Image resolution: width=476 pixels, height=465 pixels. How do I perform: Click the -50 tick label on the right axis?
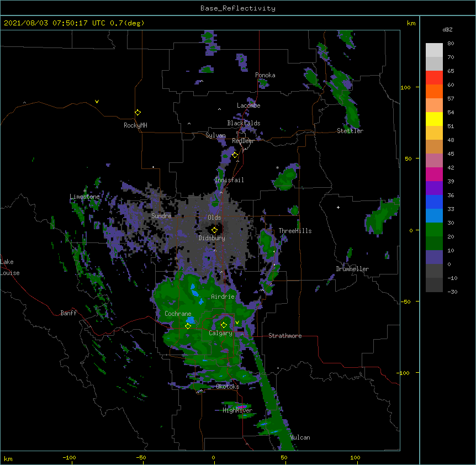pyautogui.click(x=405, y=302)
